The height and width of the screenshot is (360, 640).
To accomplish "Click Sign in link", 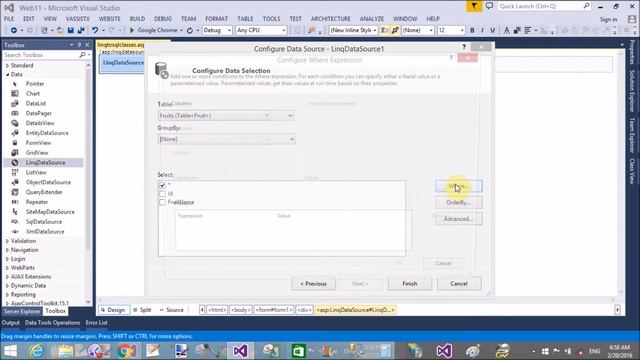I will (608, 20).
